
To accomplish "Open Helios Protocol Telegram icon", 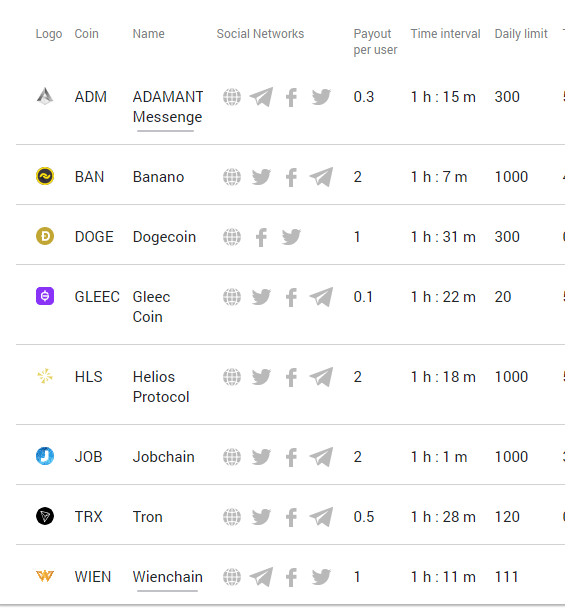I will (x=321, y=377).
